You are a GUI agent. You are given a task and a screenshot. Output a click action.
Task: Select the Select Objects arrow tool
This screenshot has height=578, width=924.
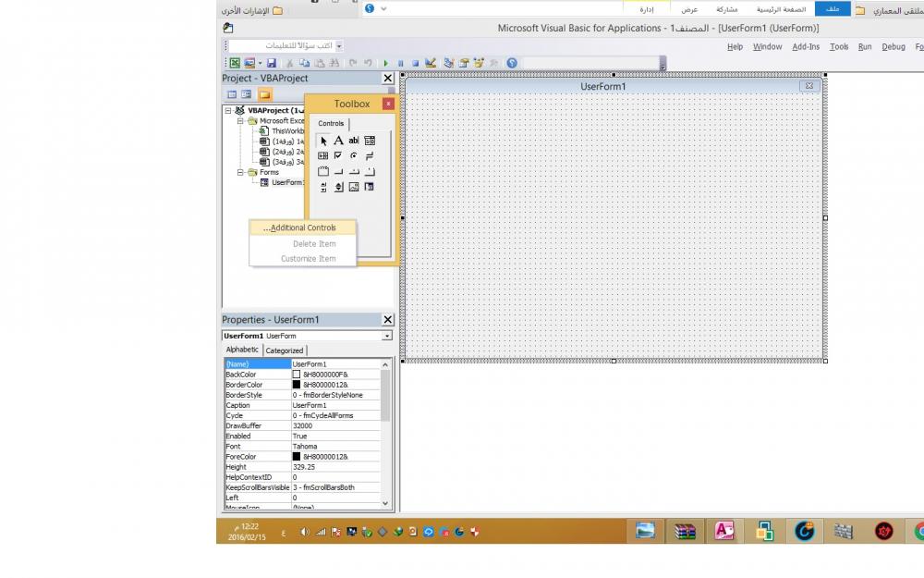pos(322,141)
